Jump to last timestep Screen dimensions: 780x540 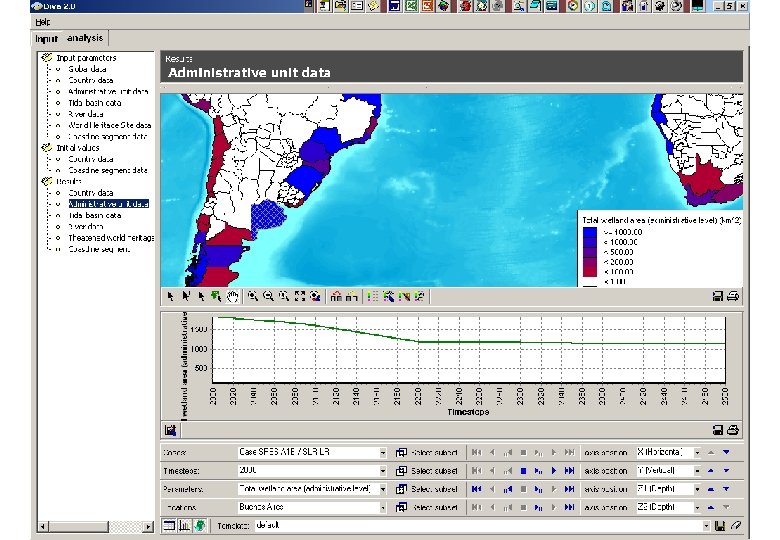click(570, 471)
